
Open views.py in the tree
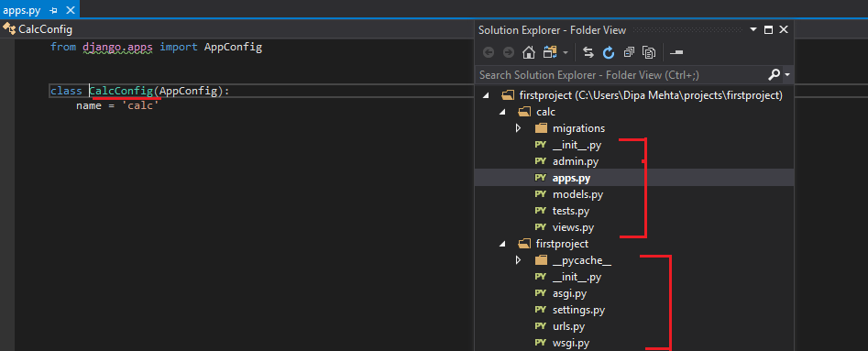coord(574,227)
